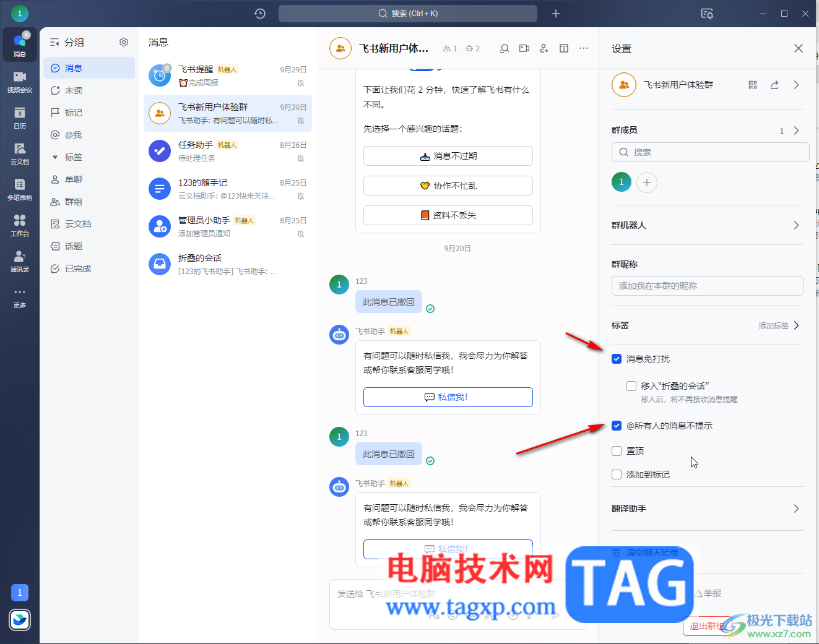
Task: Add a group member with the plus circle
Action: 647,182
